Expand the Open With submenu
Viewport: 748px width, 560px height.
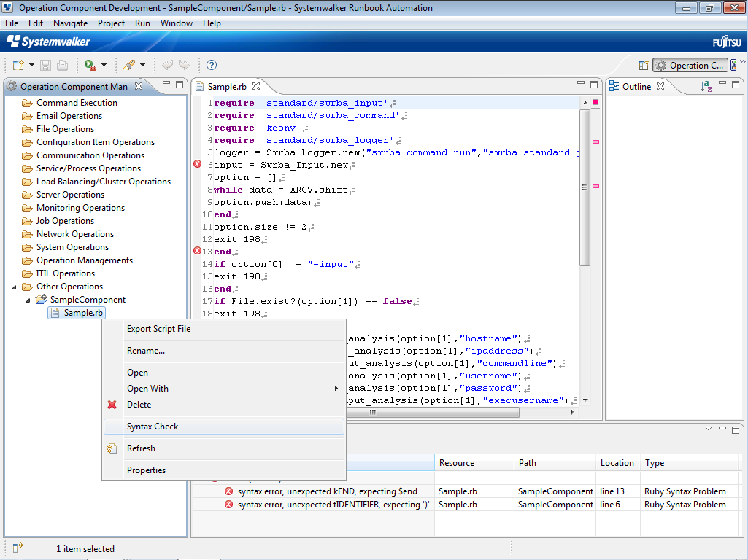(x=224, y=389)
